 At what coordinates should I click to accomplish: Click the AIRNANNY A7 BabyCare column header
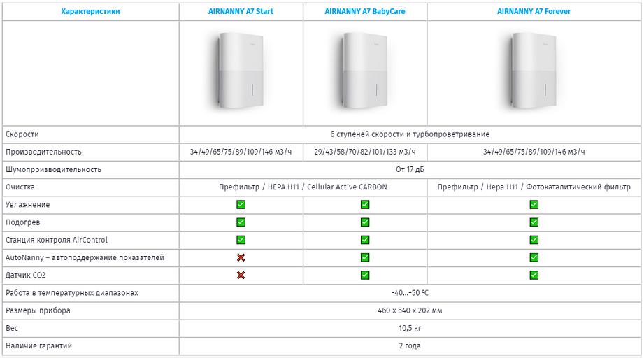pos(364,12)
